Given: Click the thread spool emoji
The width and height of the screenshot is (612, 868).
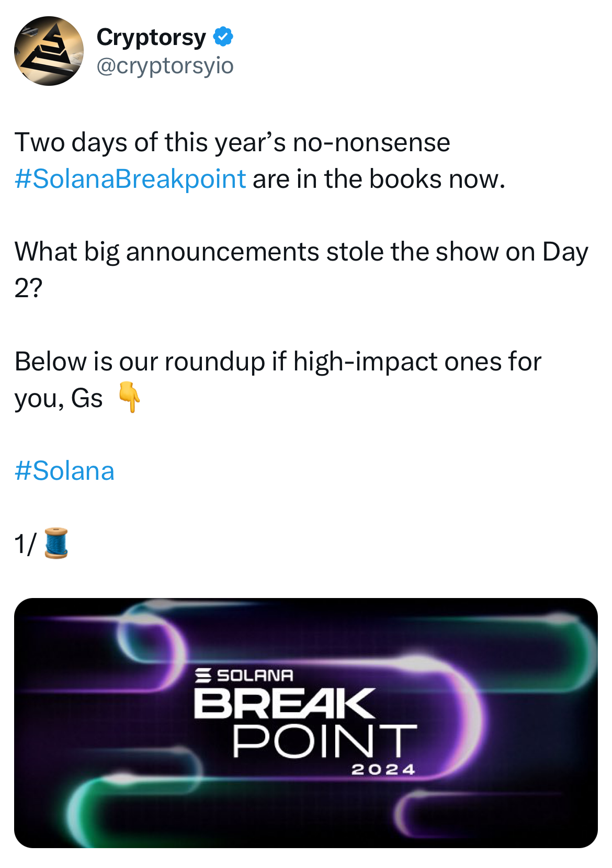Looking at the screenshot, I should pyautogui.click(x=56, y=543).
